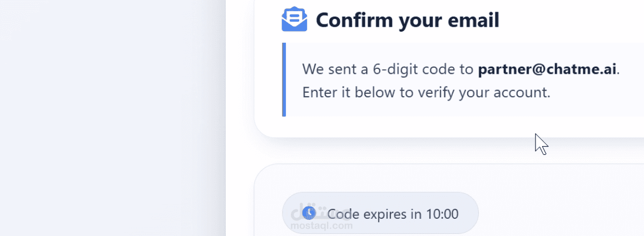
Task: Click the white card area right of the title
Action: (x=573, y=21)
